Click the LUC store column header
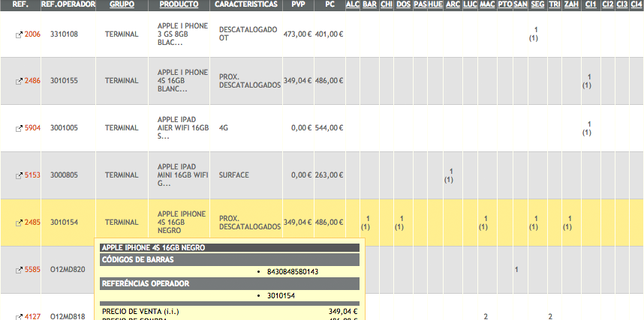The width and height of the screenshot is (644, 320). point(470,4)
